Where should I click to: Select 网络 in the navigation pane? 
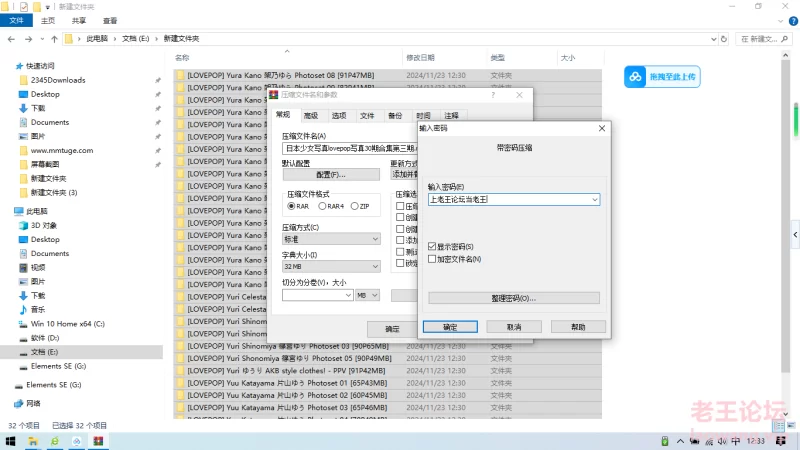pos(33,404)
